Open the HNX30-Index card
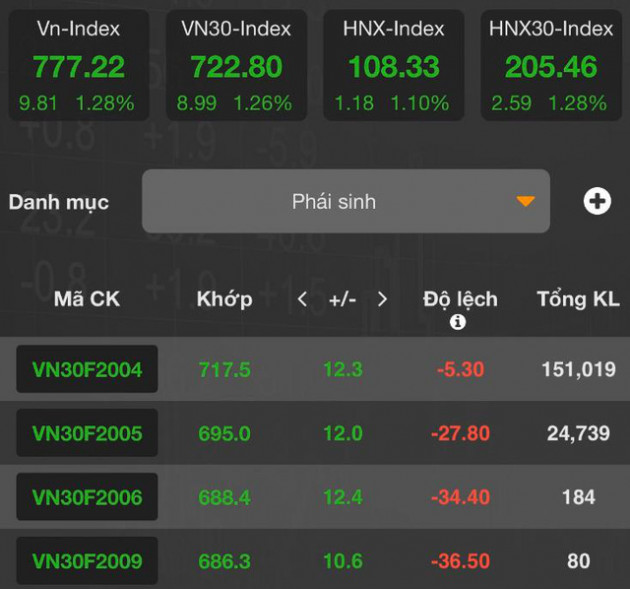 pos(551,65)
